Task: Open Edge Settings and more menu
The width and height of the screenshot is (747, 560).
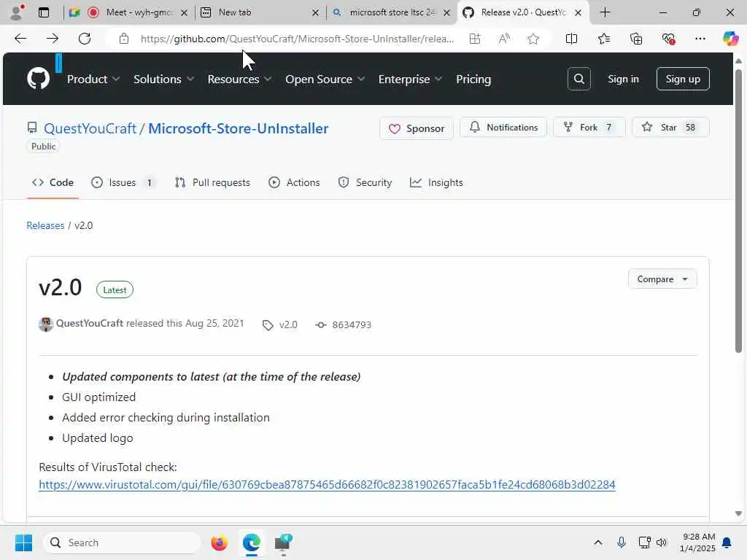Action: (700, 39)
